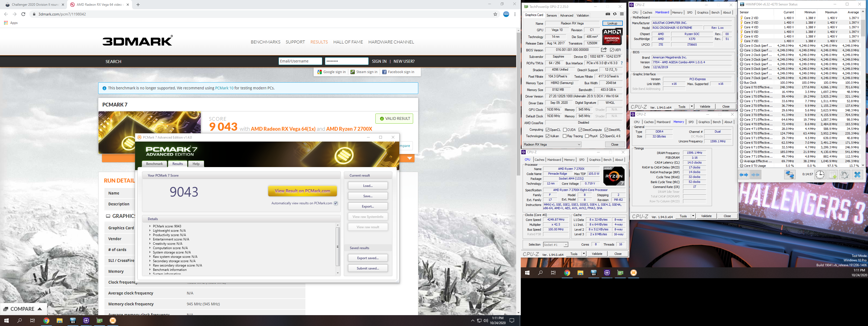Image resolution: width=868 pixels, height=326 pixels.
Task: Take a GPU-Z screenshot with camera icon
Action: [608, 14]
